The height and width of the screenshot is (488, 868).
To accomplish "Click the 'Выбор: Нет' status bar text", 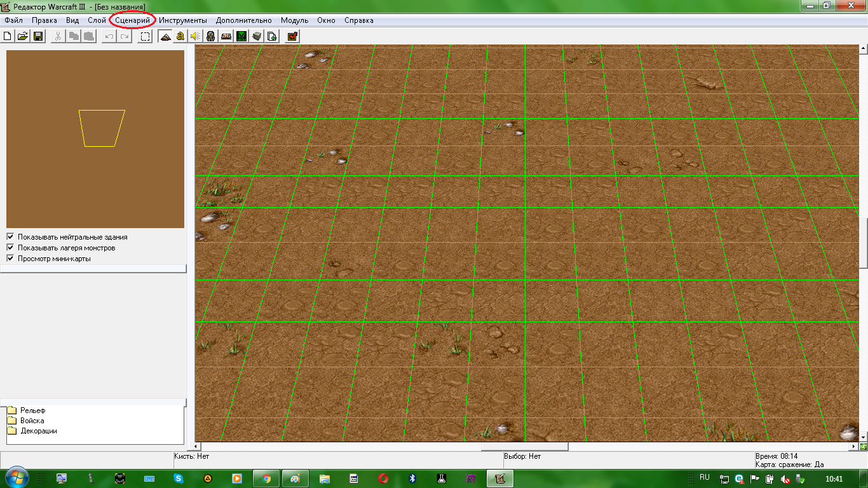I will click(522, 456).
